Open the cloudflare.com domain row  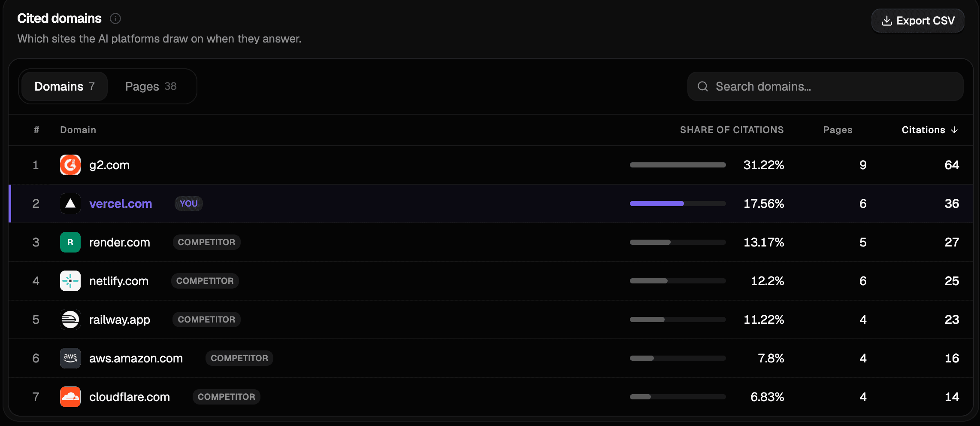click(491, 397)
